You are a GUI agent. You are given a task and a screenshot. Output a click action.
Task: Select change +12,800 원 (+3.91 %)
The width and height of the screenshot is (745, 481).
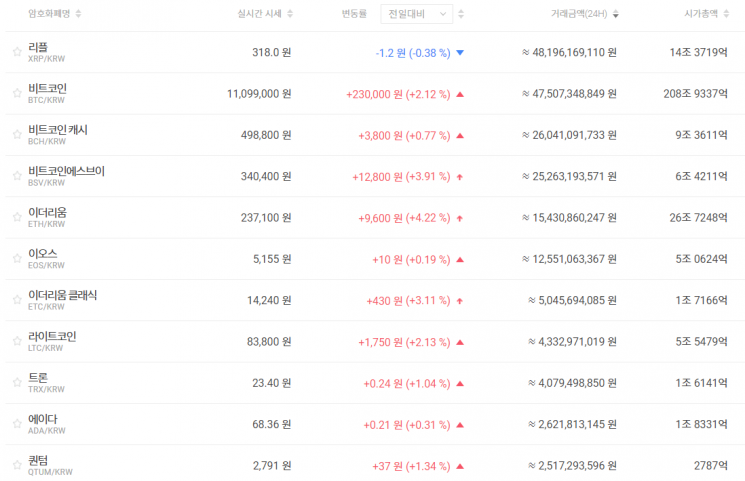pyautogui.click(x=401, y=177)
